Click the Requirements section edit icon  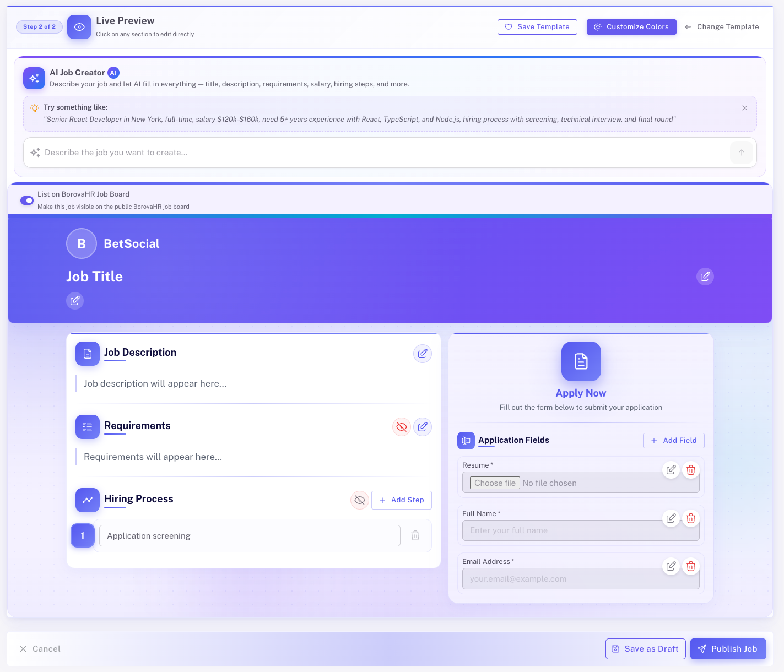pyautogui.click(x=423, y=426)
